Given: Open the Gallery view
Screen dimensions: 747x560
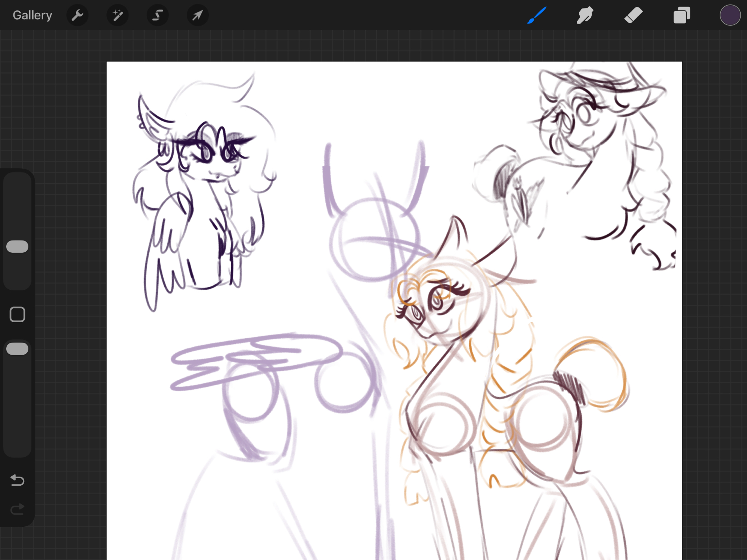Looking at the screenshot, I should point(32,15).
